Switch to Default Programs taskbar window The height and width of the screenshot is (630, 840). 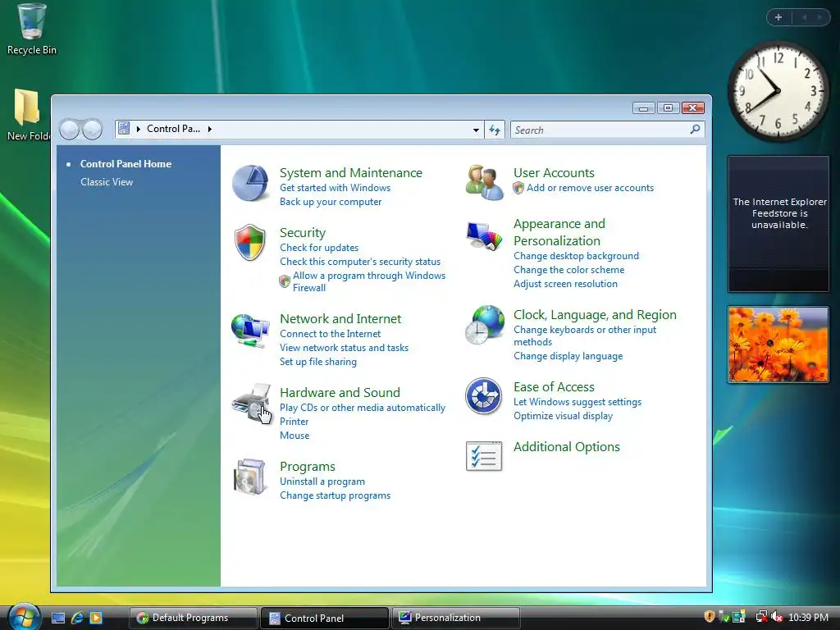pyautogui.click(x=193, y=618)
